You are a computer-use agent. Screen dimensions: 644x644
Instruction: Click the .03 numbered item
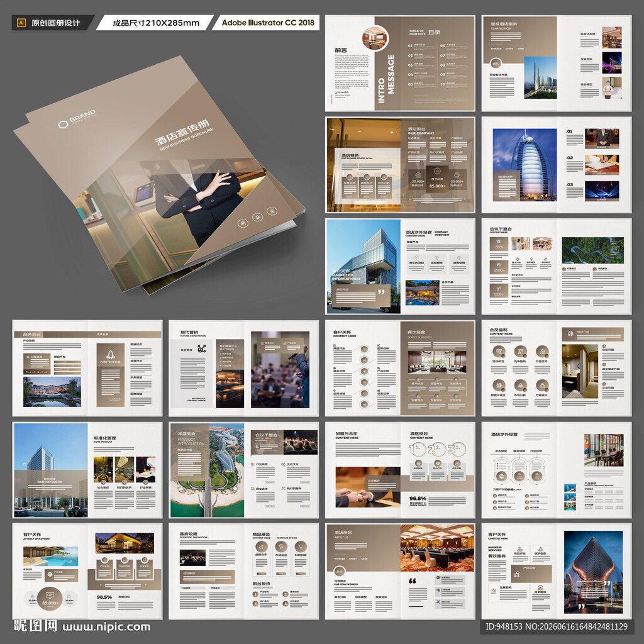pos(569,184)
